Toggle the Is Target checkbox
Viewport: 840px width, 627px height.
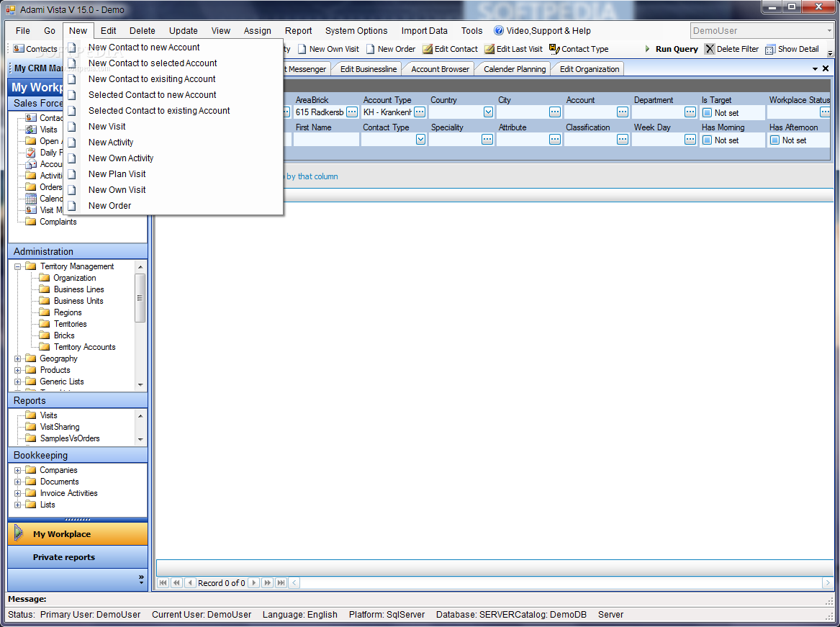tap(707, 112)
